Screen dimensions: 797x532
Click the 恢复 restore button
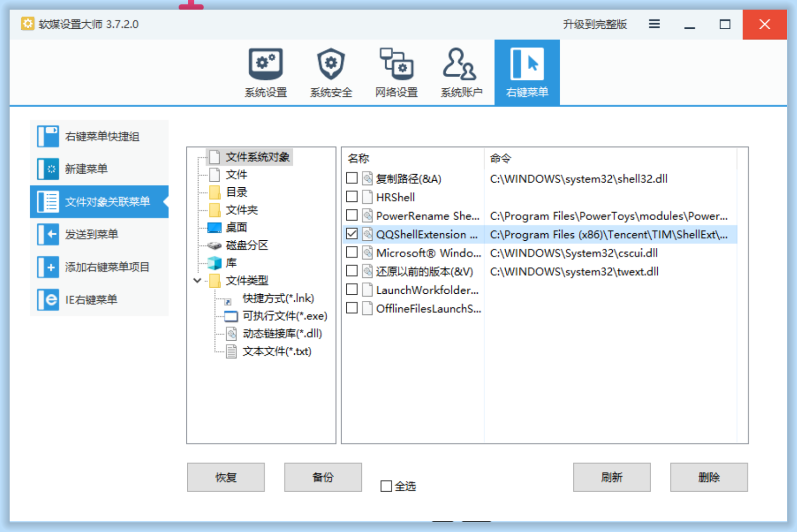[x=226, y=477]
